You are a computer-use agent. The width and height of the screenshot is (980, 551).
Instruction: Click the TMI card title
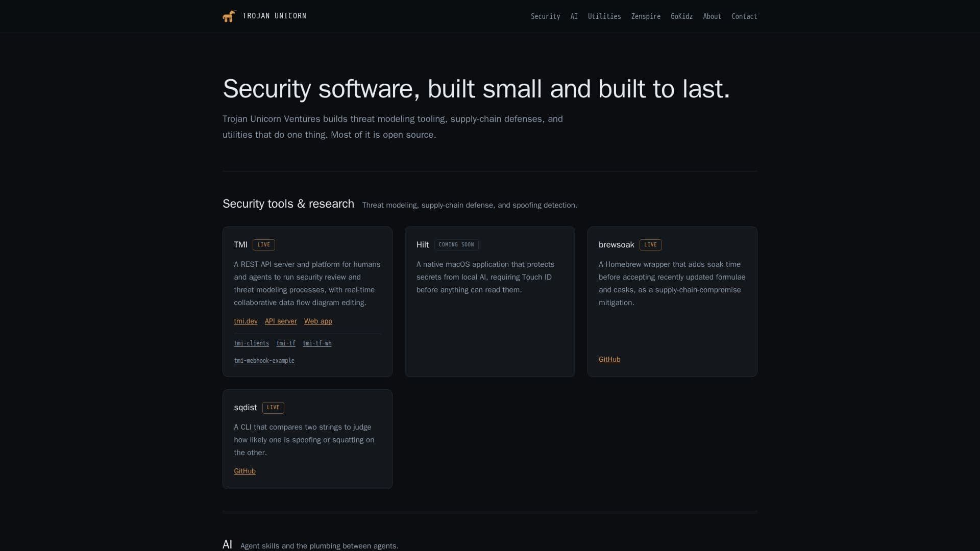click(x=240, y=245)
